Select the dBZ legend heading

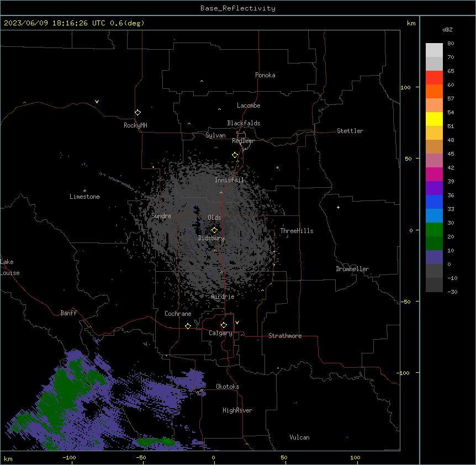point(447,30)
